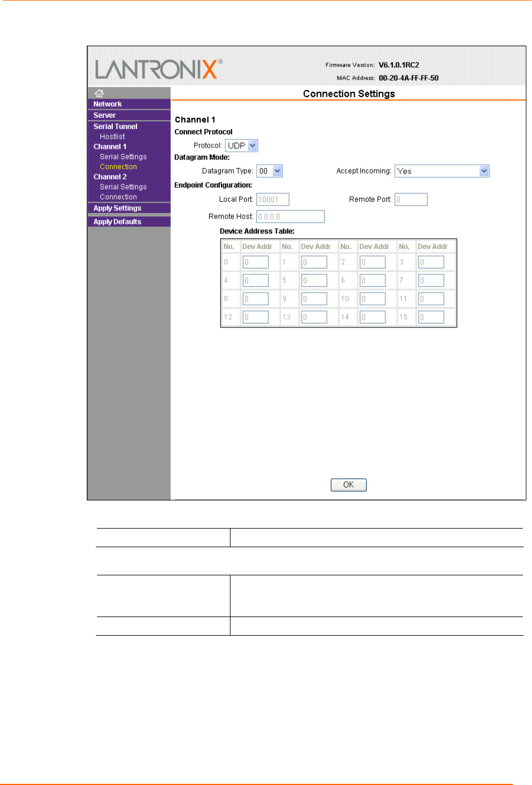This screenshot has height=785, width=532.
Task: Open Connection under Channel 1
Action: coord(118,167)
